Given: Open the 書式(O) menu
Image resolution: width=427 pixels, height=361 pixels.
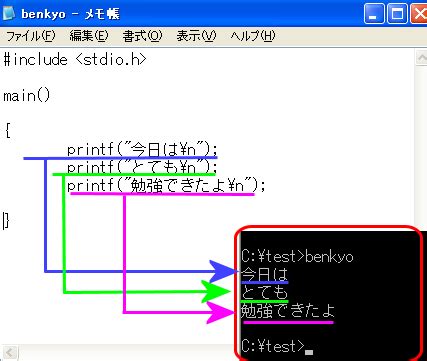Looking at the screenshot, I should [x=142, y=36].
